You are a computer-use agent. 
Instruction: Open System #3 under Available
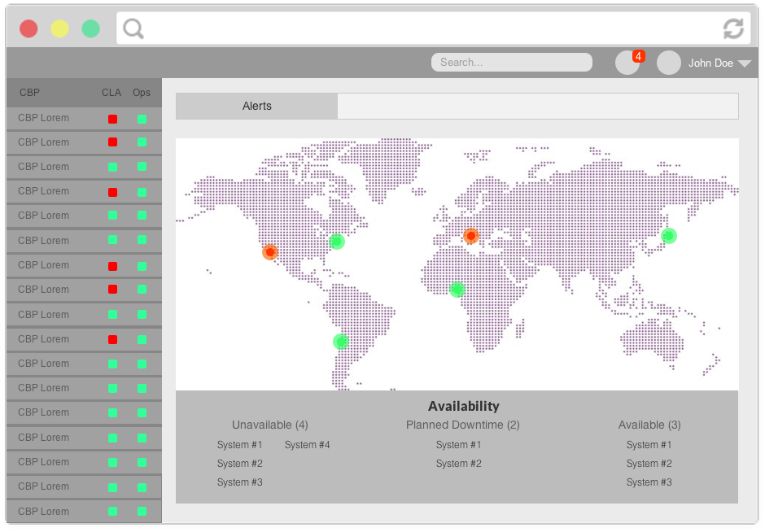[649, 482]
